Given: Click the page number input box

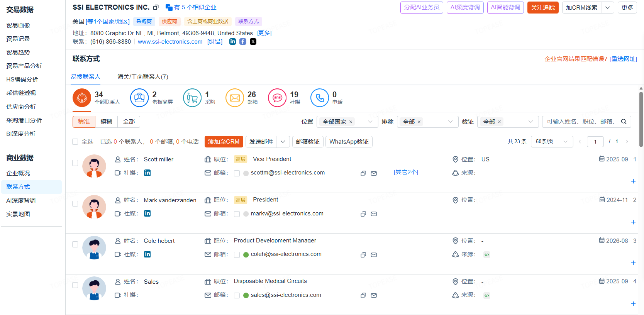Looking at the screenshot, I should point(595,142).
